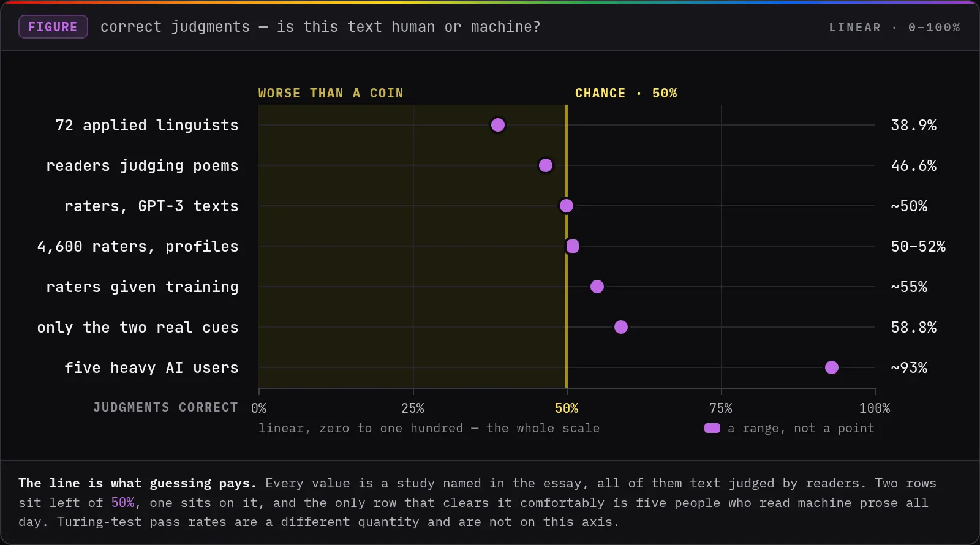Click the 50-52% value

pos(918,247)
